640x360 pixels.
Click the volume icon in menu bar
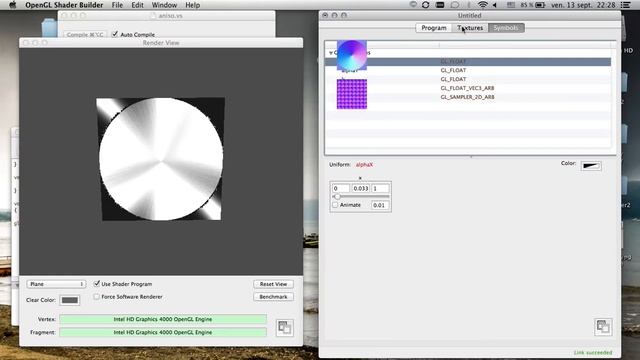[495, 5]
